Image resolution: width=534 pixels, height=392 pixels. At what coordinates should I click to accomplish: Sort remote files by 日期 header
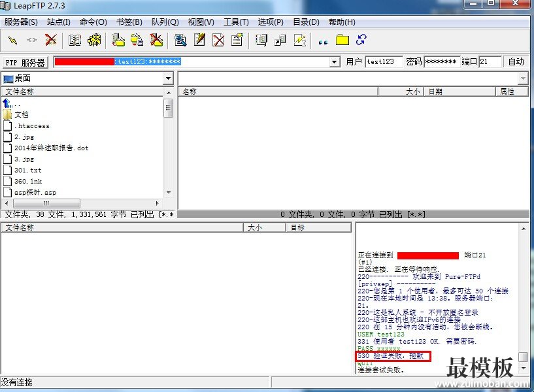coord(459,92)
